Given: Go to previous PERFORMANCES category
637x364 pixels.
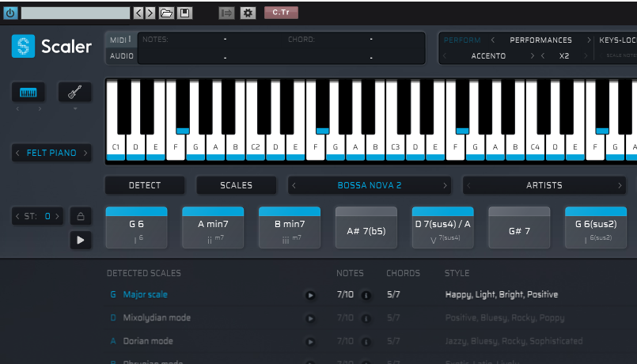Looking at the screenshot, I should [492, 40].
